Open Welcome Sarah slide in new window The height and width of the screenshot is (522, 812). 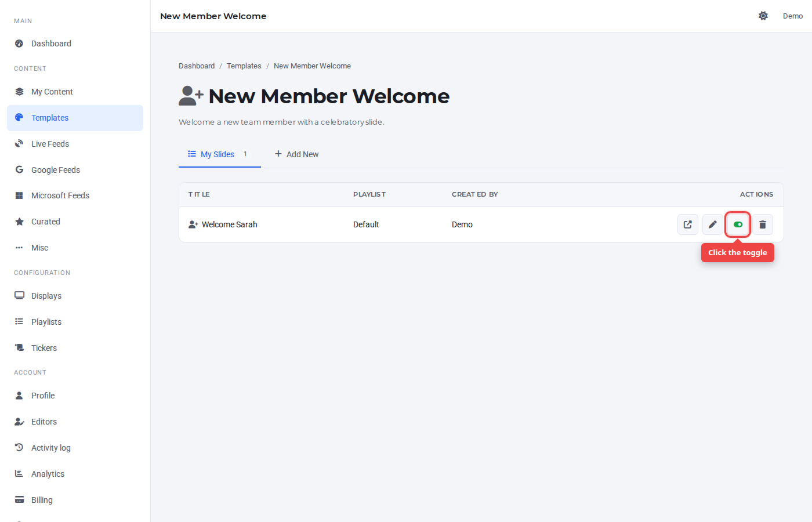point(688,224)
